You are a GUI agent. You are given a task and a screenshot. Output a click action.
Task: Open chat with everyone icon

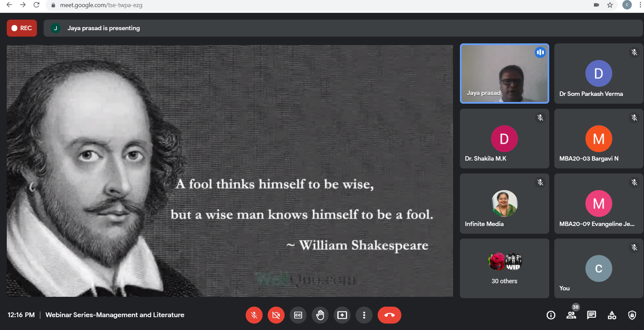pos(592,315)
